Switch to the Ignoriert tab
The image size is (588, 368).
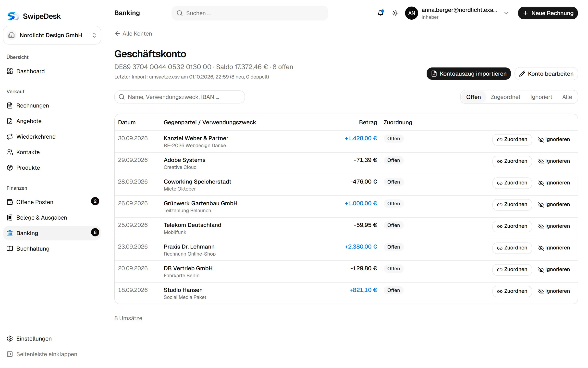(541, 97)
